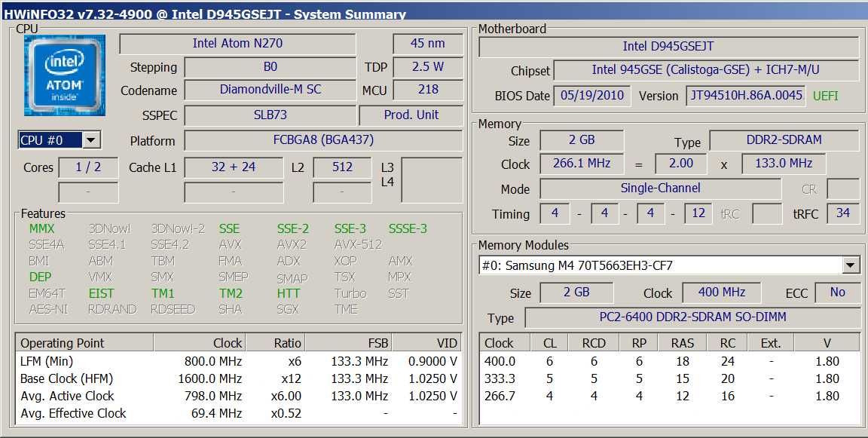The width and height of the screenshot is (868, 438).
Task: Click the TDP value 2.5 W
Action: 427,67
